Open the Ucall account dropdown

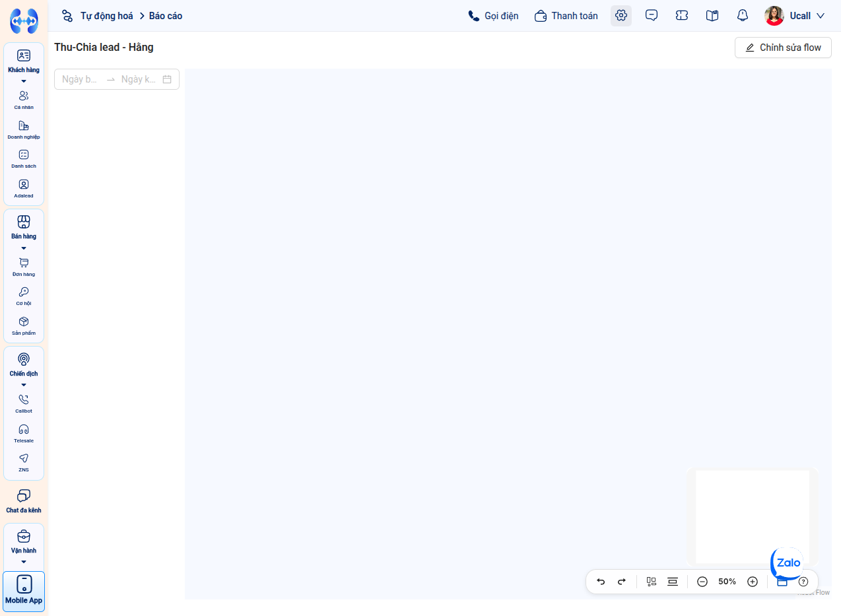[807, 16]
